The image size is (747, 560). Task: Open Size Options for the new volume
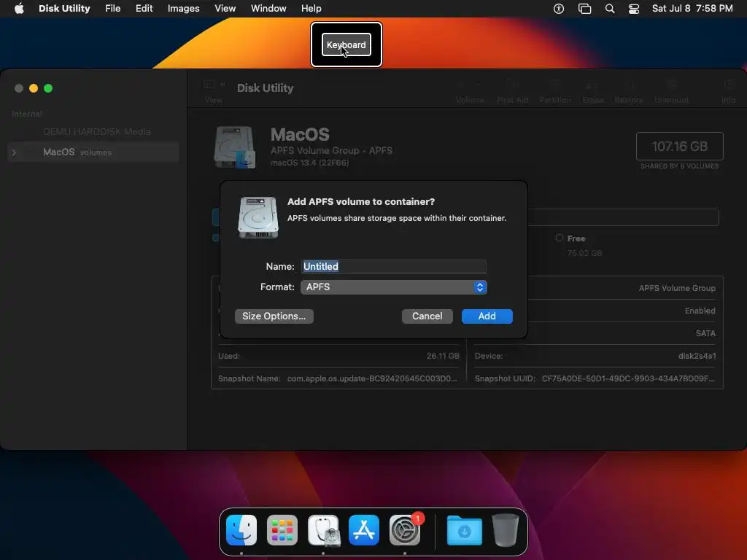point(274,316)
